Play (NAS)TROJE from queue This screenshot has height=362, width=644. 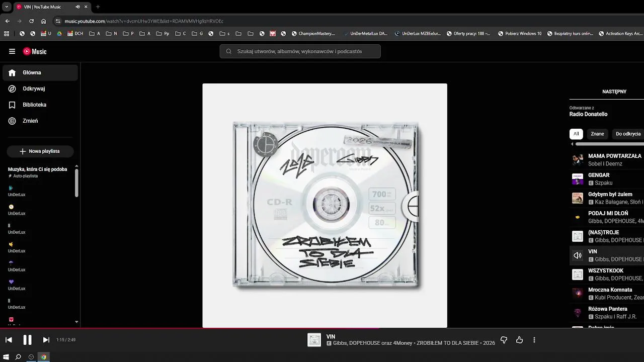(607, 236)
